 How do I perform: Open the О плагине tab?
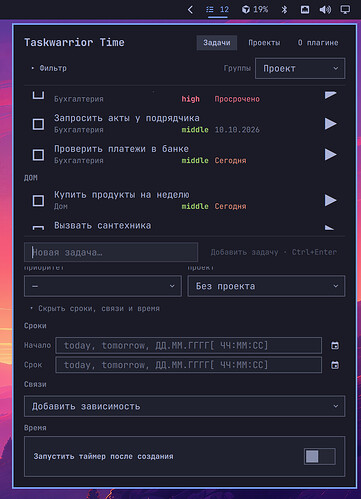318,43
